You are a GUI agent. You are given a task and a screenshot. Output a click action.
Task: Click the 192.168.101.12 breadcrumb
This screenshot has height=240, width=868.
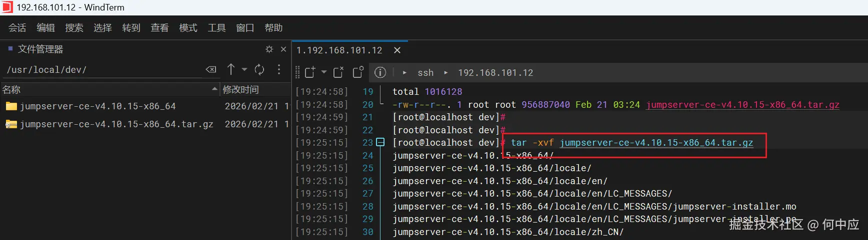pyautogui.click(x=495, y=73)
